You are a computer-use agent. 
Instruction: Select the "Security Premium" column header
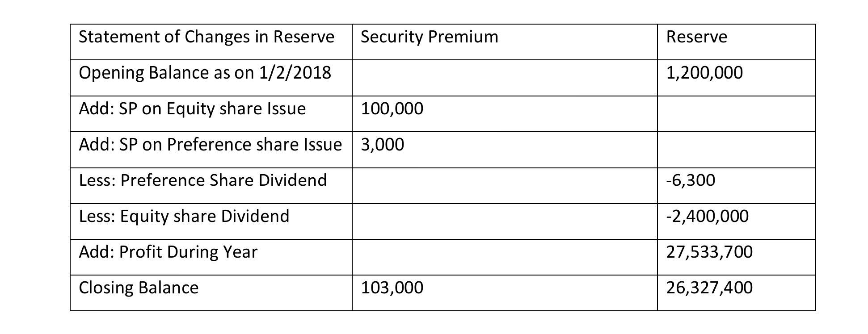[x=429, y=37]
